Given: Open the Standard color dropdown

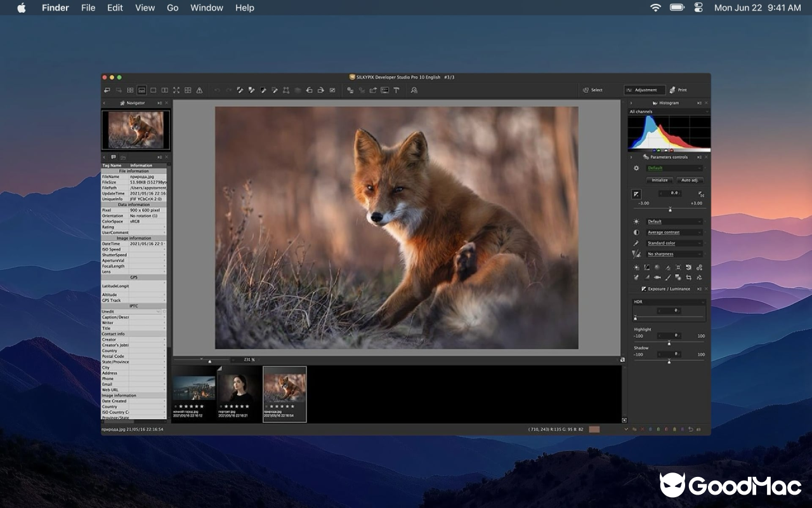Looking at the screenshot, I should pyautogui.click(x=674, y=243).
